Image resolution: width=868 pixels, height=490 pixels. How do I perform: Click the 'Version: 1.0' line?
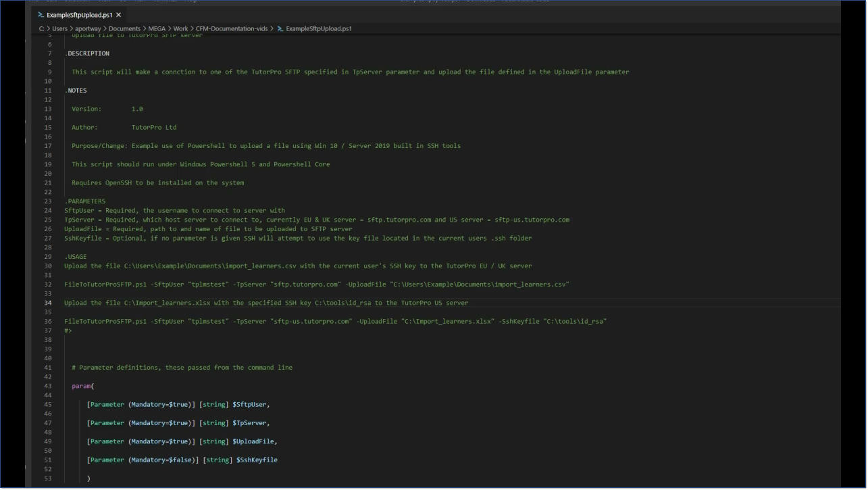(107, 109)
